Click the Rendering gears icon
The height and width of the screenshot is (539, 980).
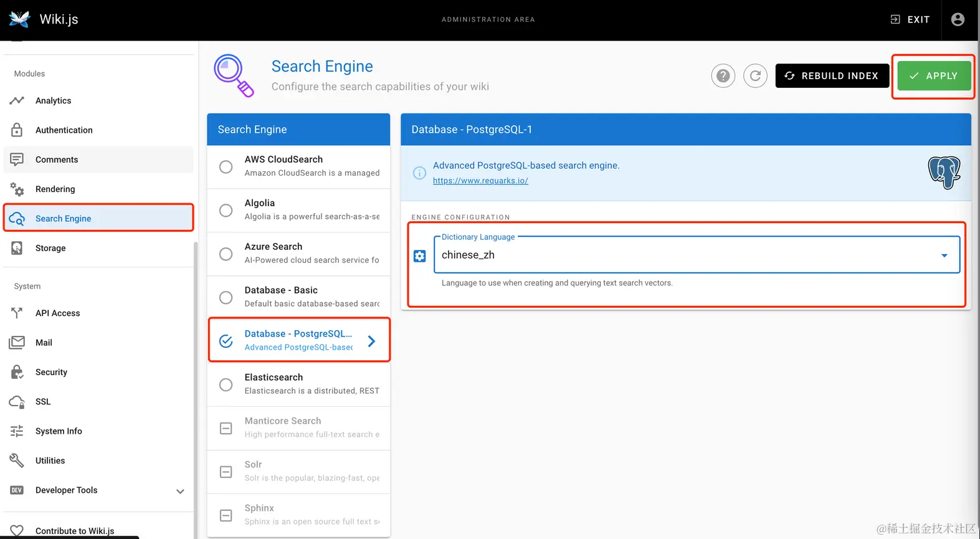[x=17, y=189]
